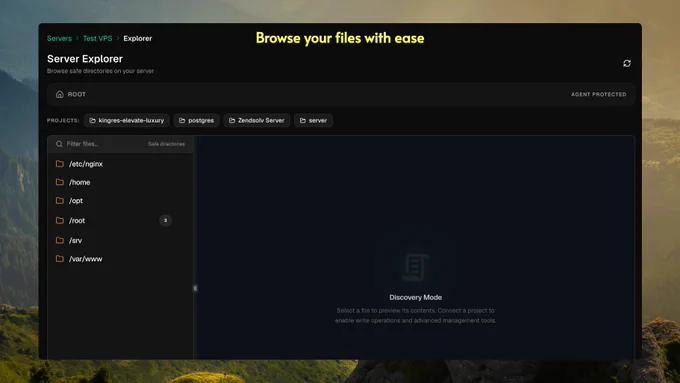Open the Servers breadcrumb link
The width and height of the screenshot is (680, 383).
[x=59, y=38]
